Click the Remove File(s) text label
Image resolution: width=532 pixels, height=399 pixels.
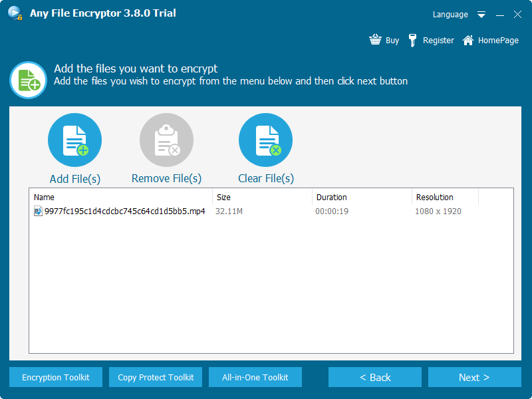pos(167,178)
